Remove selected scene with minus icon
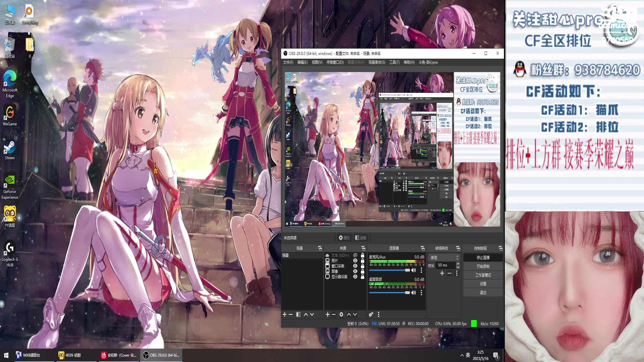The height and width of the screenshot is (362, 644). [x=291, y=314]
